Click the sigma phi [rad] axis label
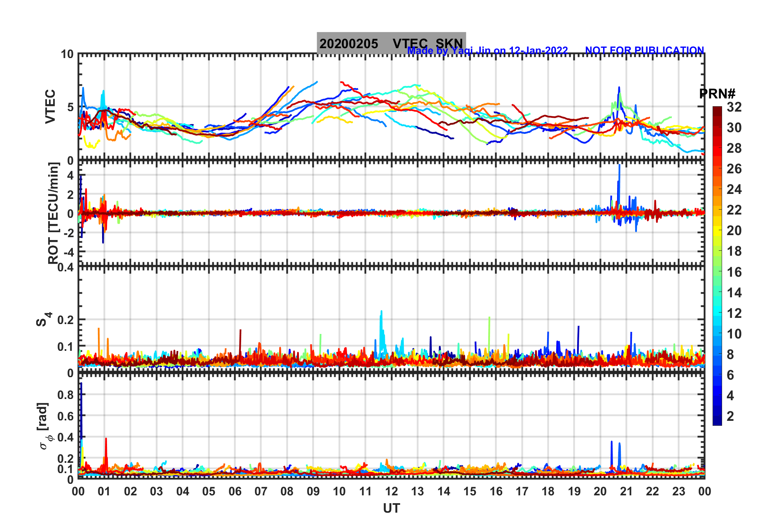The image size is (783, 532). tap(44, 426)
